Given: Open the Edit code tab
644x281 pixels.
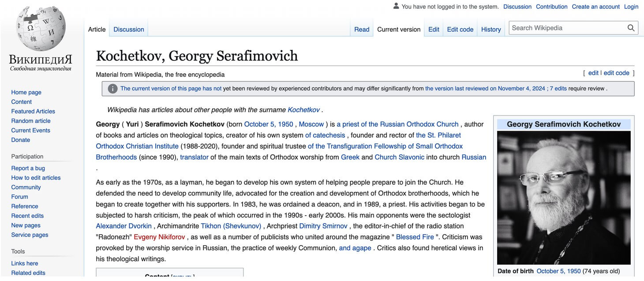Looking at the screenshot, I should 460,30.
